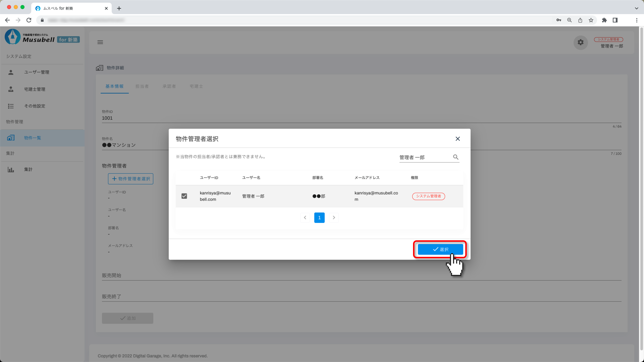
Task: Open browser three-dot menu
Action: (x=637, y=20)
